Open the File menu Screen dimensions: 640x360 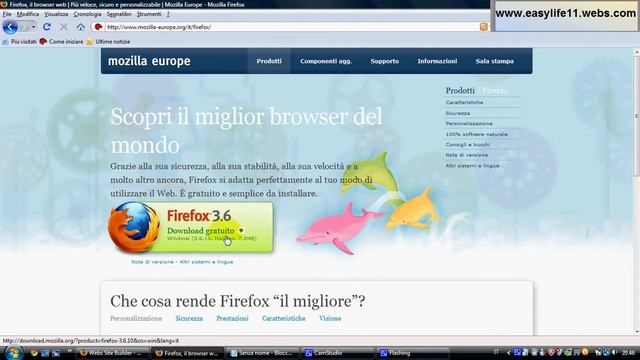(x=7, y=14)
